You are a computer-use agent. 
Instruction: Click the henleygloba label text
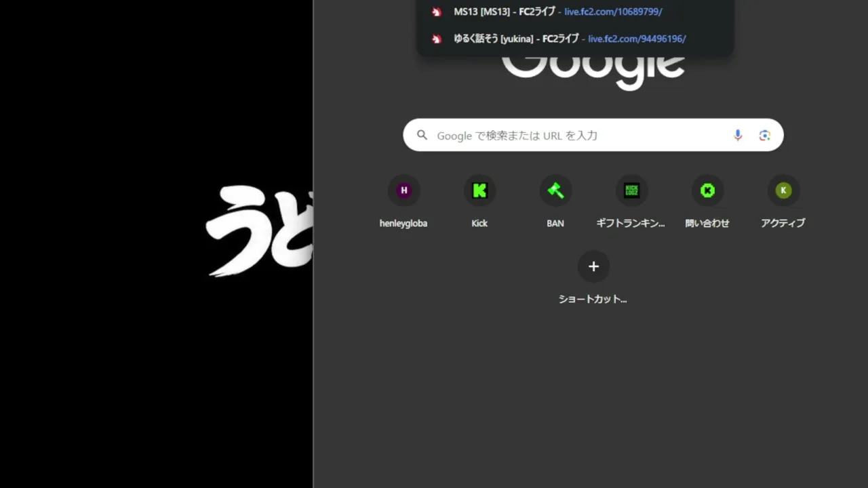[x=403, y=223]
